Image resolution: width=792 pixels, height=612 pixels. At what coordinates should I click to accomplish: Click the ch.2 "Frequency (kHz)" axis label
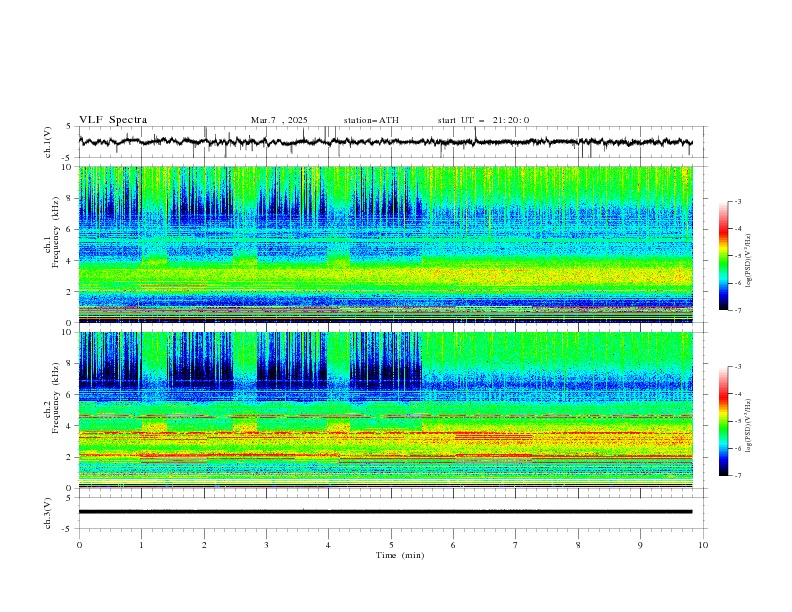[x=56, y=397]
